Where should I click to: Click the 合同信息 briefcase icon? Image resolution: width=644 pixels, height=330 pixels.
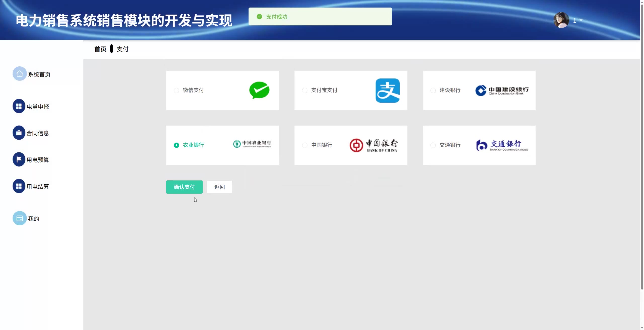(19, 133)
